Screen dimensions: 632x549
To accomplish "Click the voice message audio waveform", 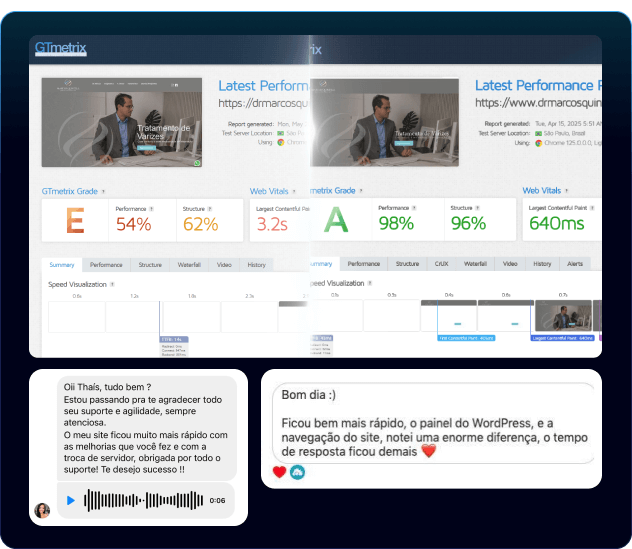I will [x=143, y=501].
